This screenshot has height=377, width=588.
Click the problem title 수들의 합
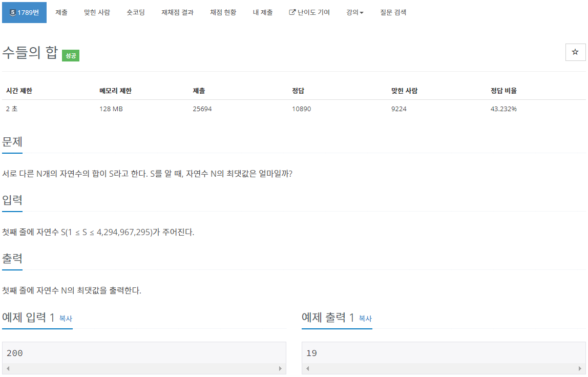click(x=30, y=52)
